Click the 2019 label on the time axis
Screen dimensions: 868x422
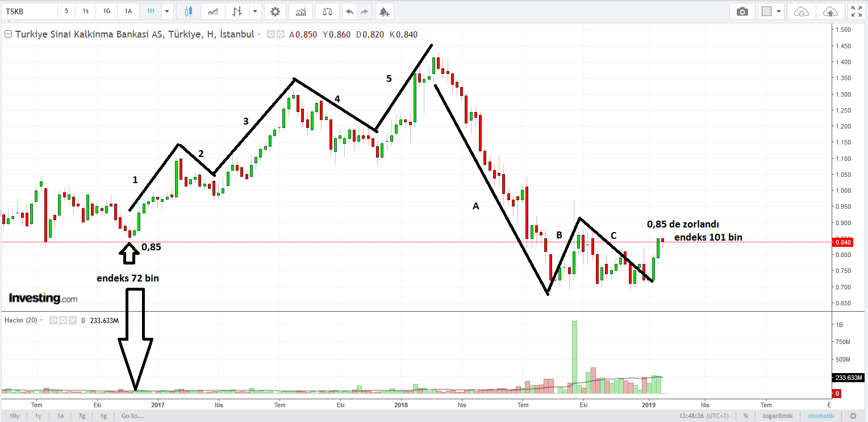click(649, 405)
